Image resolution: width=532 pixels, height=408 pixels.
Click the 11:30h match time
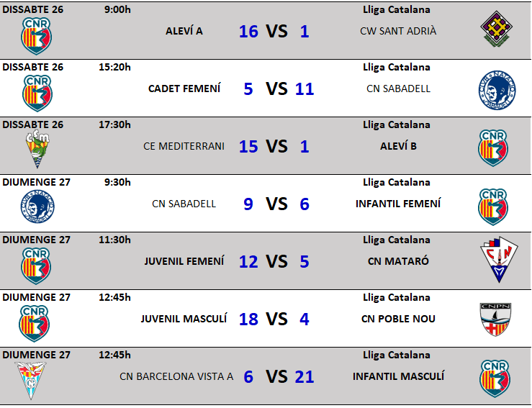(x=114, y=240)
